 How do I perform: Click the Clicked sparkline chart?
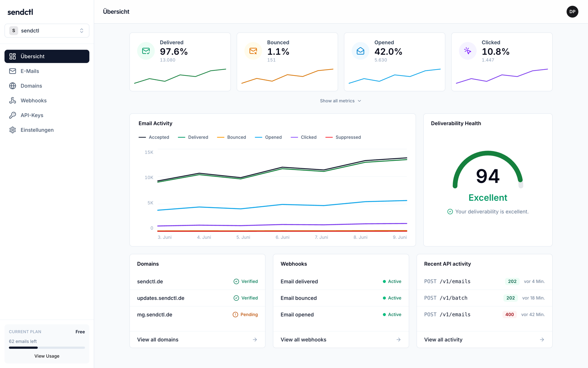(502, 76)
